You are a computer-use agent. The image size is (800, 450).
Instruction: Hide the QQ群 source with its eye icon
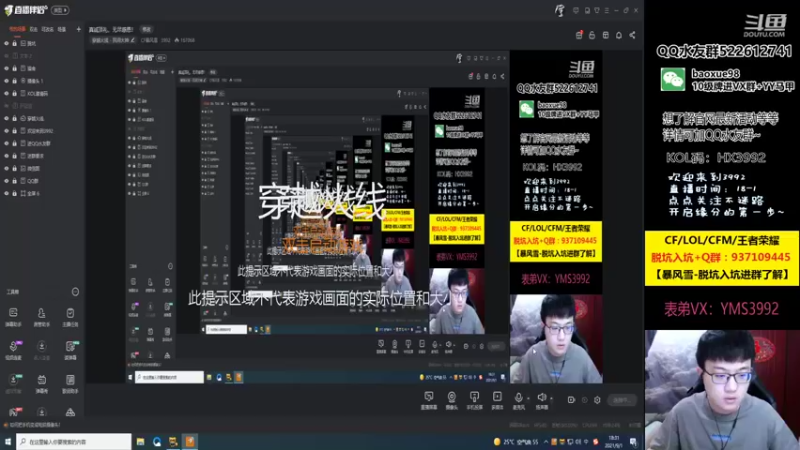[x=7, y=181]
